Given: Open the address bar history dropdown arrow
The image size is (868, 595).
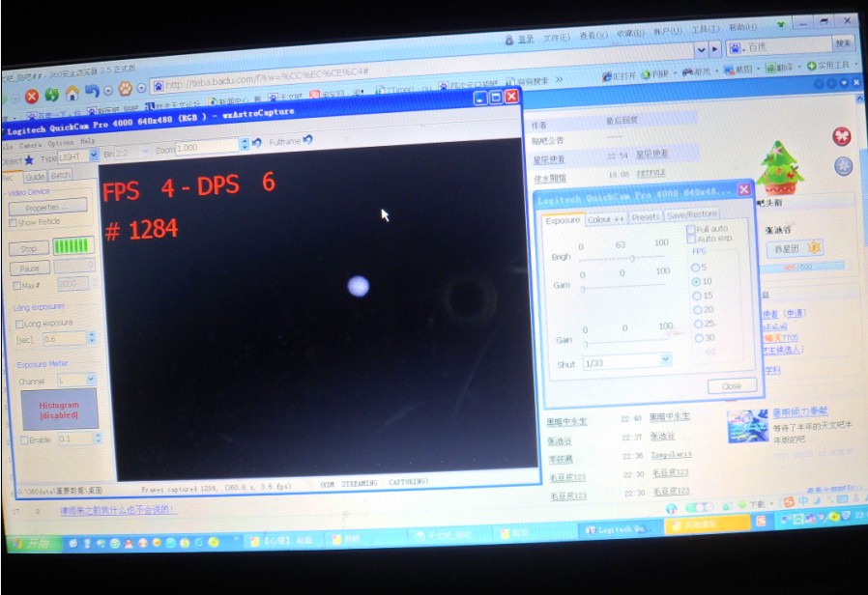Looking at the screenshot, I should tap(702, 50).
